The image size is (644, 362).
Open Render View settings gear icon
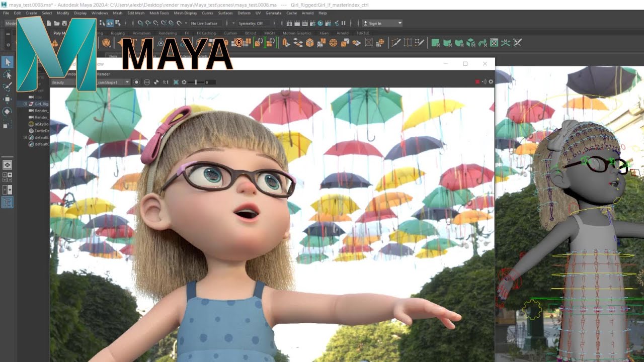point(491,81)
